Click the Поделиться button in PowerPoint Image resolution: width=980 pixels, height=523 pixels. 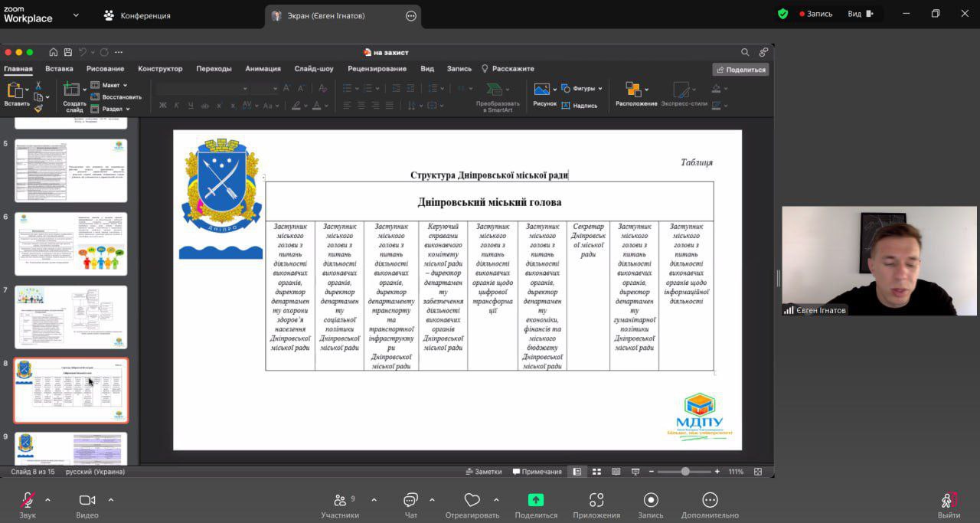pos(740,70)
